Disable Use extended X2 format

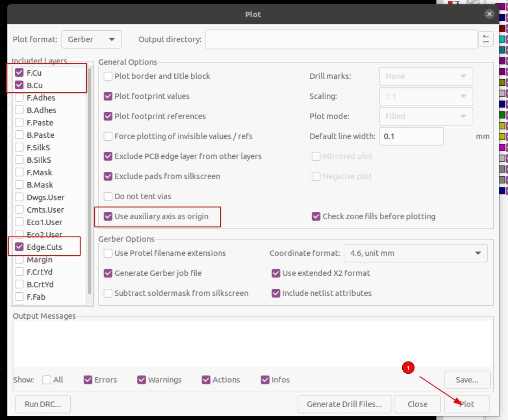276,273
